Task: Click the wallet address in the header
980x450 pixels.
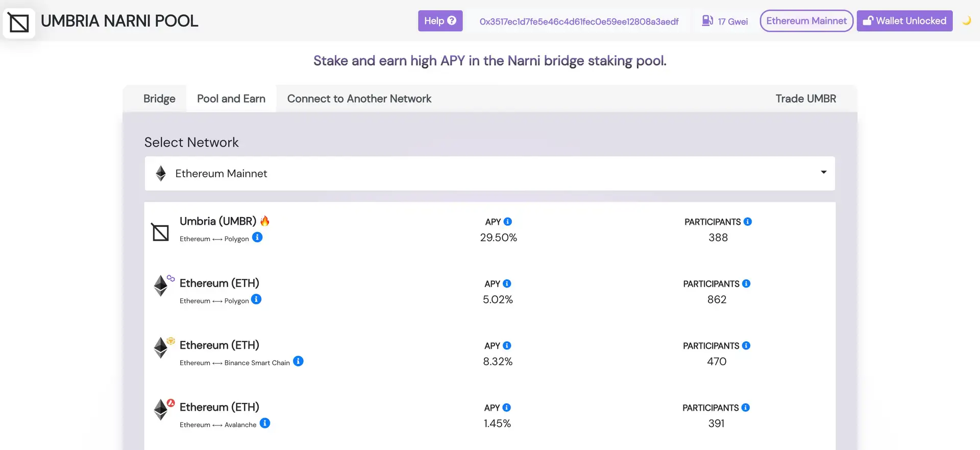Action: 579,21
